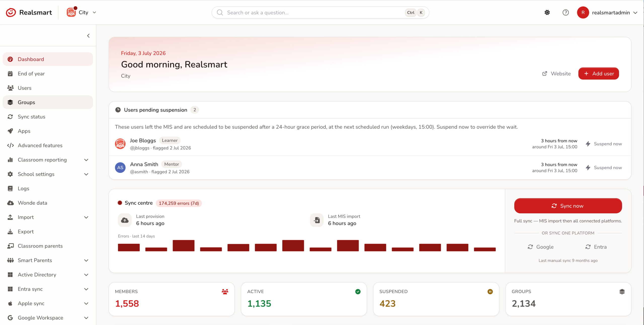Expand Classroom reporting submenu

pyautogui.click(x=86, y=160)
